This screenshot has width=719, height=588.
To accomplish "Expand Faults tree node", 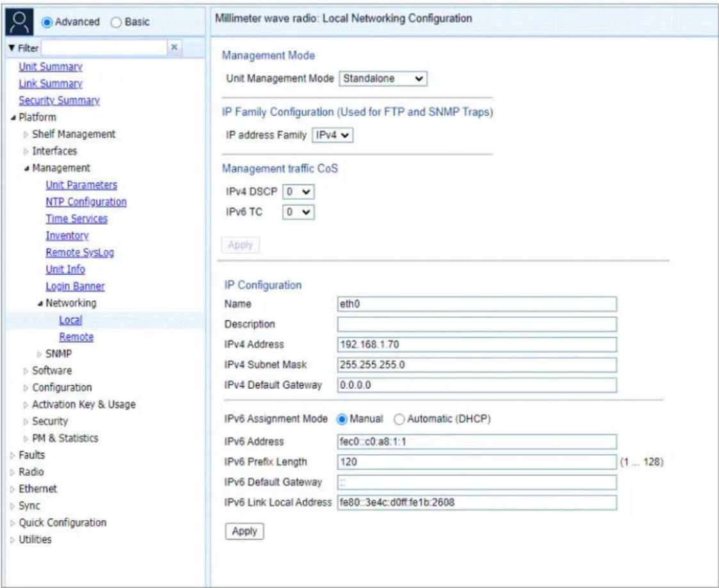I will click(x=12, y=455).
